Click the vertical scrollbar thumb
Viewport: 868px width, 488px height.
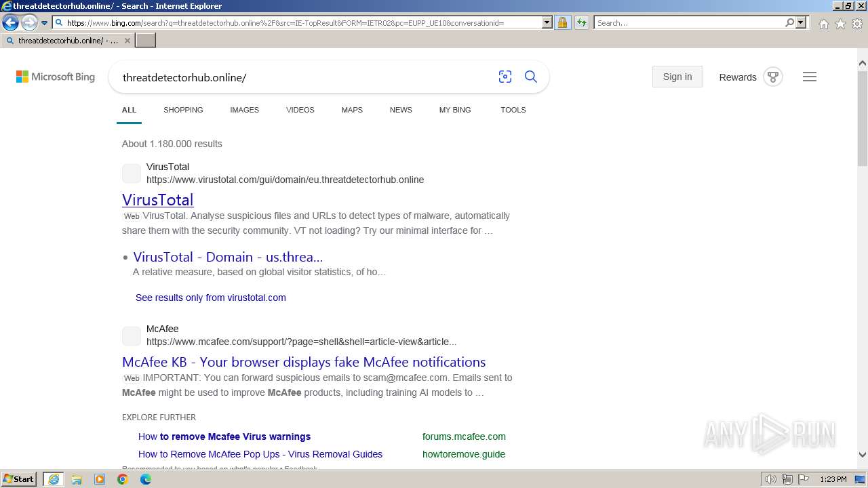(863, 118)
